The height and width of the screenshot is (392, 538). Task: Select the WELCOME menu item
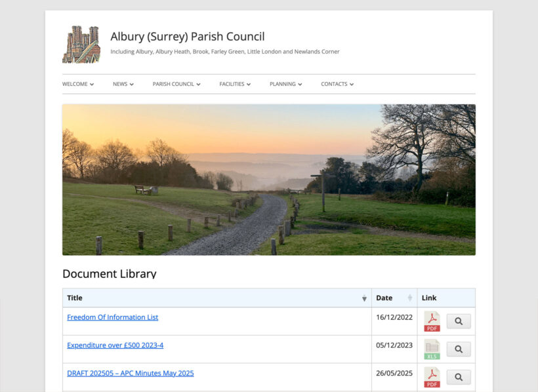point(75,84)
